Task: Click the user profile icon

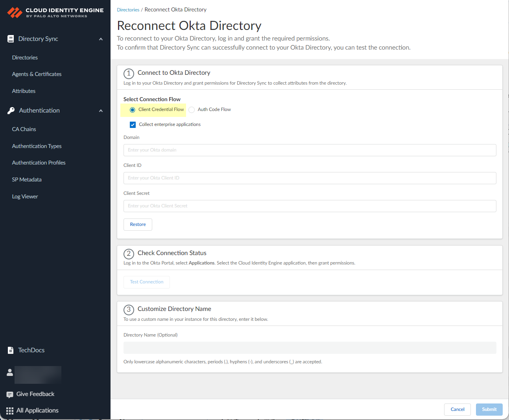Action: tap(10, 372)
